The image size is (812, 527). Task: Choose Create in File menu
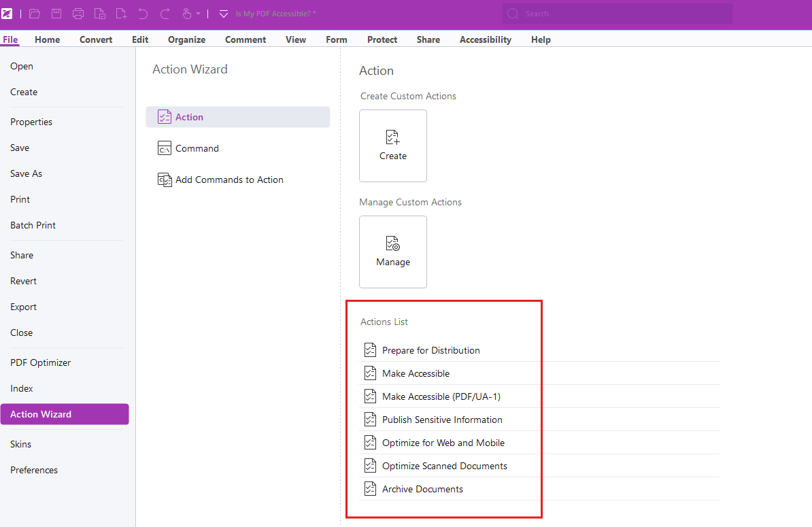[24, 92]
